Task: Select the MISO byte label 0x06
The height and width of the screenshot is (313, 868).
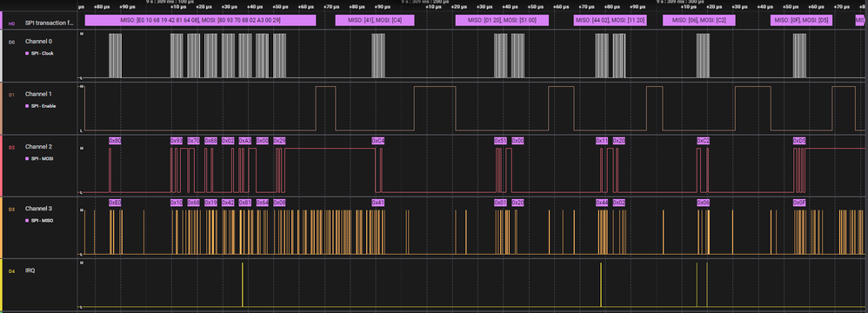Action: coord(703,203)
